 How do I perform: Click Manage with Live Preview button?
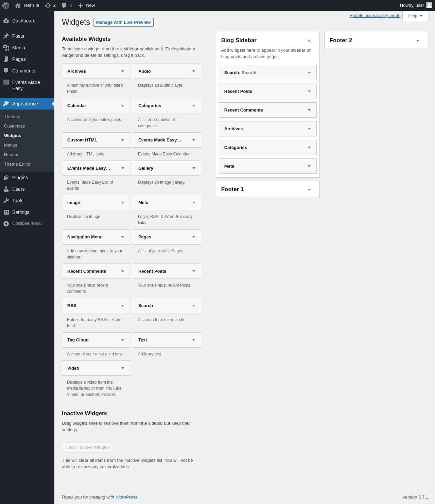[x=123, y=22]
